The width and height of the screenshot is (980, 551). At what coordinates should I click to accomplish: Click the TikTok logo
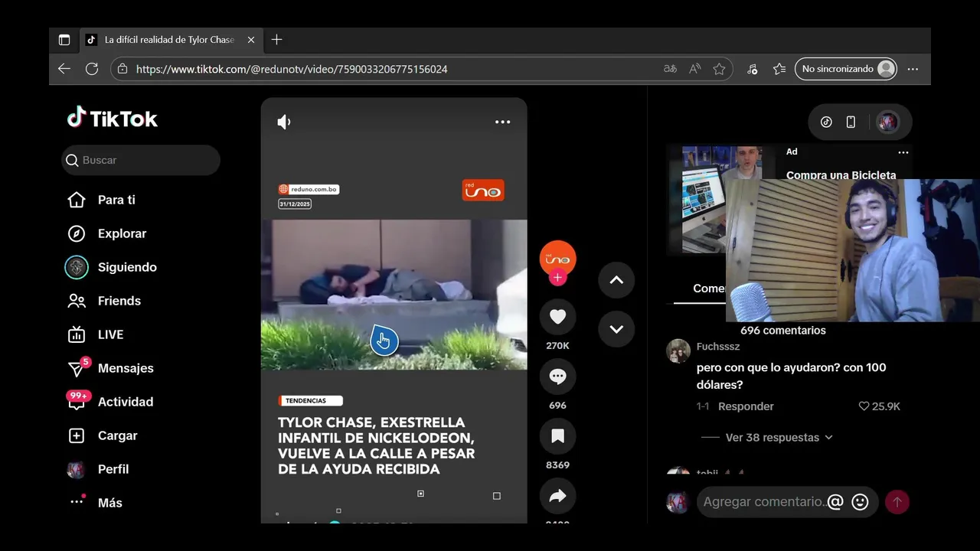(x=113, y=118)
